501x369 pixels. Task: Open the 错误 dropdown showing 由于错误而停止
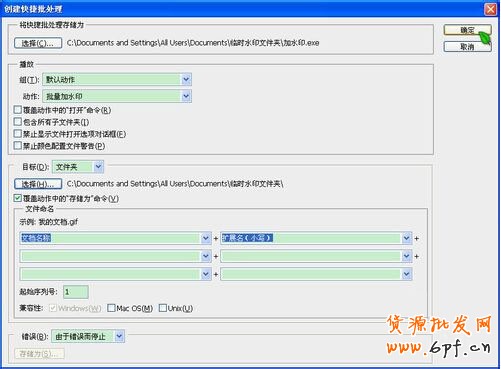pyautogui.click(x=88, y=336)
